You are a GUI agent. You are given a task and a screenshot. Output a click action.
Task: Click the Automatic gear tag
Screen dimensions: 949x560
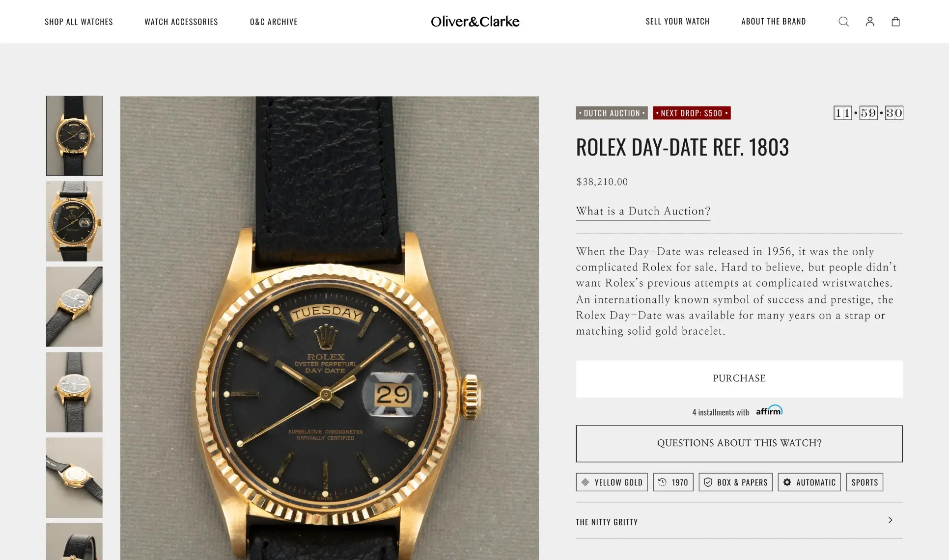809,482
